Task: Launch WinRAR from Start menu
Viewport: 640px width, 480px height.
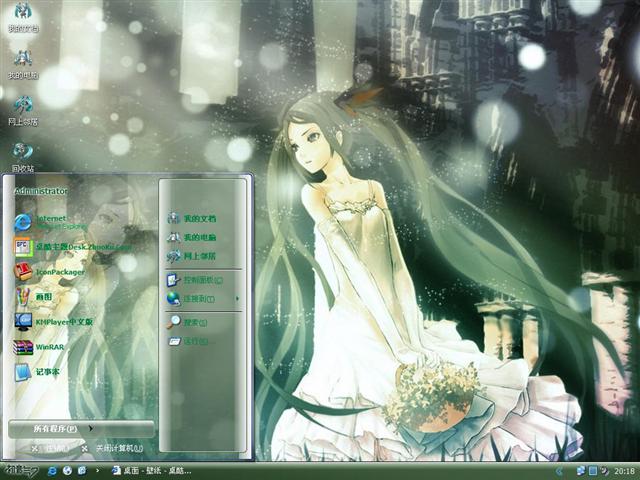Action: (x=39, y=347)
